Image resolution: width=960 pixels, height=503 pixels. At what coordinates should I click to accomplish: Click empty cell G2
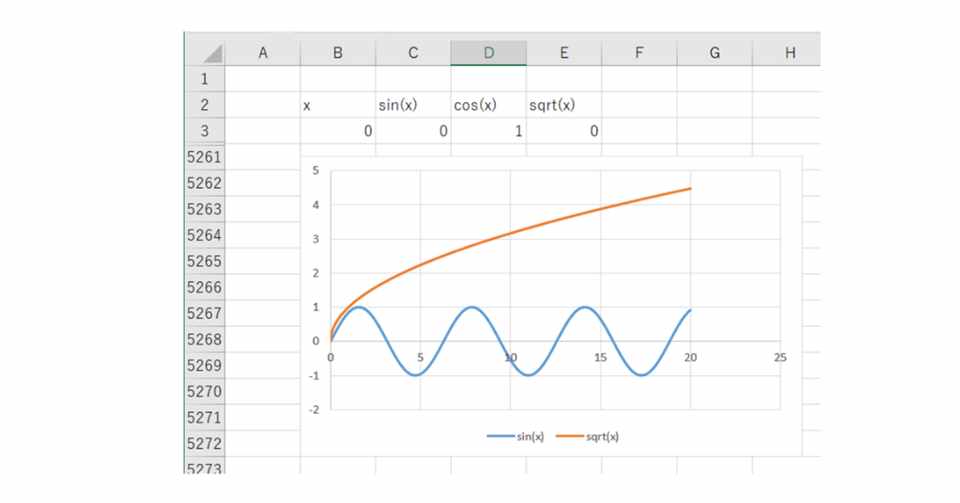click(x=714, y=105)
